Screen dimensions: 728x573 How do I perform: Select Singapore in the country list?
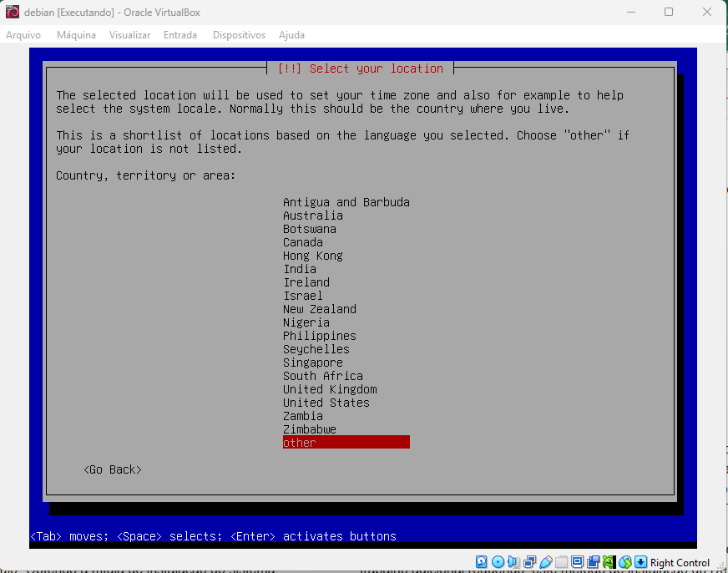coord(313,363)
